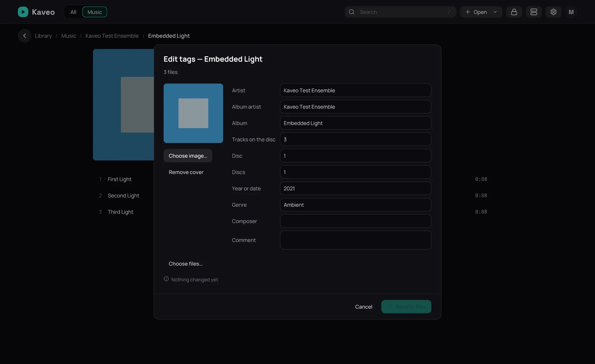Click the 3 files label

click(x=170, y=72)
